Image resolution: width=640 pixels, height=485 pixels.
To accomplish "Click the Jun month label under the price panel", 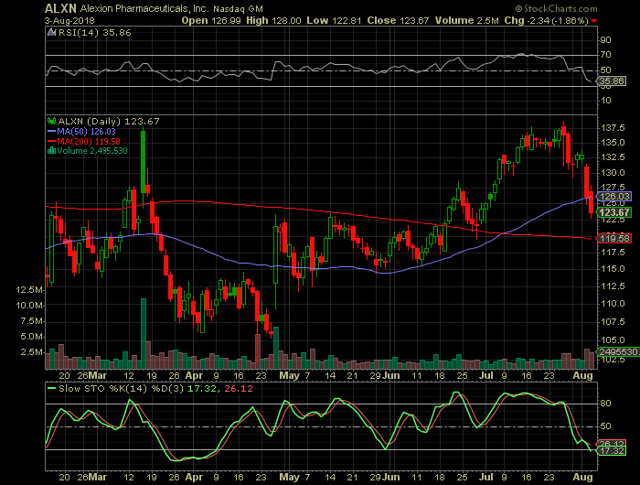I will 392,376.
